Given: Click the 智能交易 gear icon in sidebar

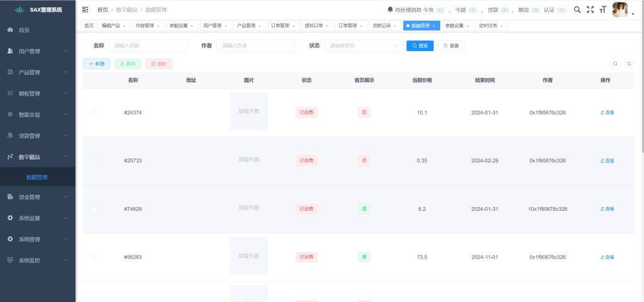Looking at the screenshot, I should click(10, 115).
